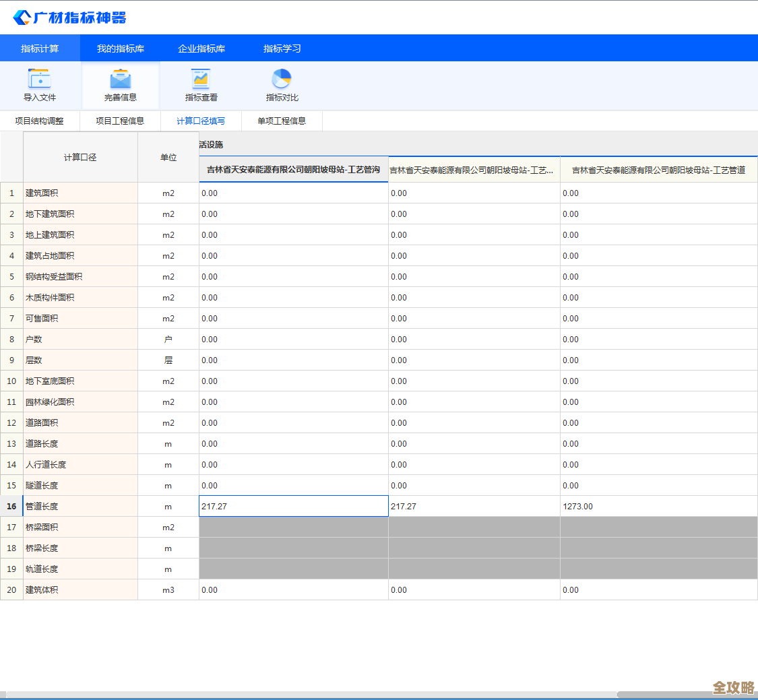This screenshot has height=700, width=758.
Task: Select the 建筑面积 value cell in first column
Action: point(293,193)
